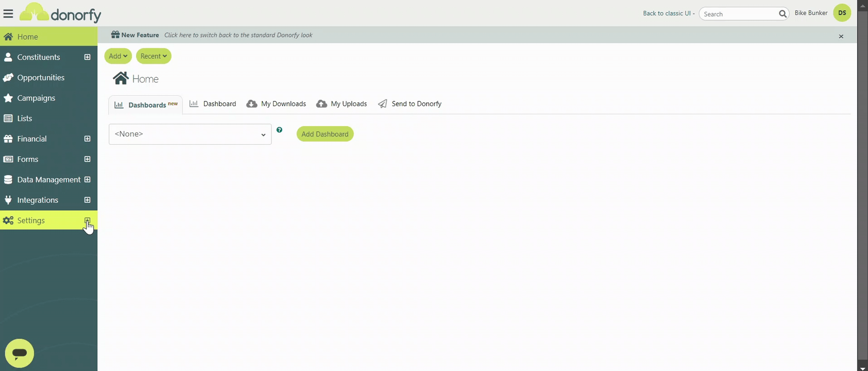
Task: Click the Settings gears icon
Action: click(x=8, y=221)
